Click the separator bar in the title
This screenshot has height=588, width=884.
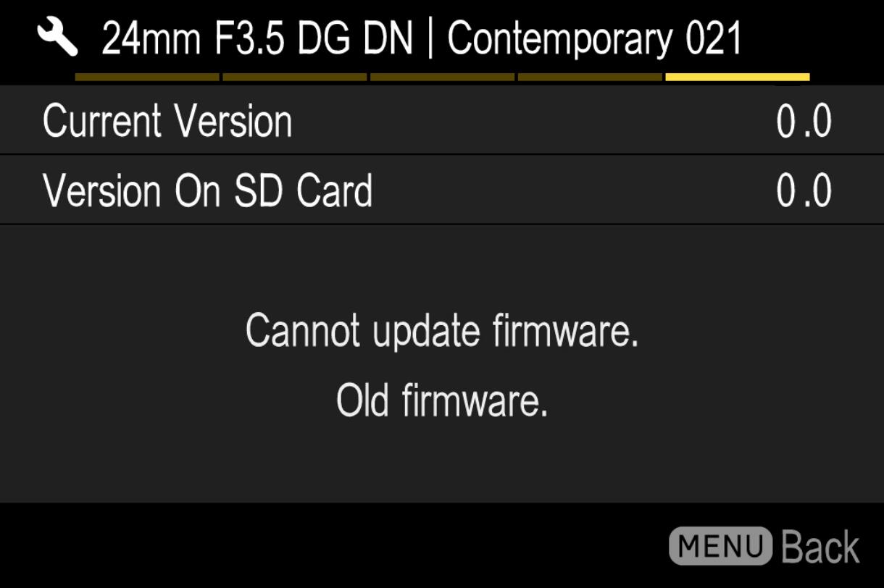430,39
